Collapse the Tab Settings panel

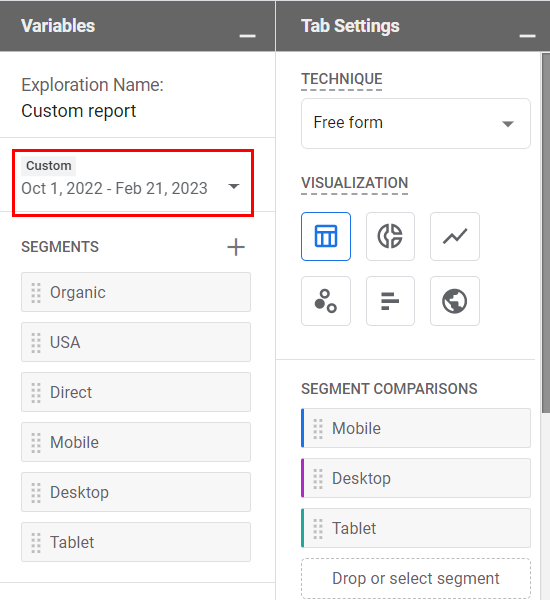[527, 36]
